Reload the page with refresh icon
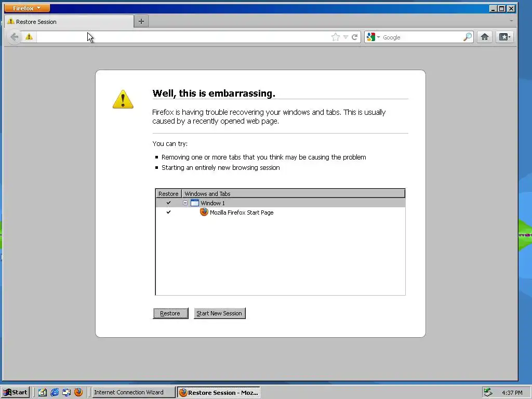The image size is (532, 399). 354,37
